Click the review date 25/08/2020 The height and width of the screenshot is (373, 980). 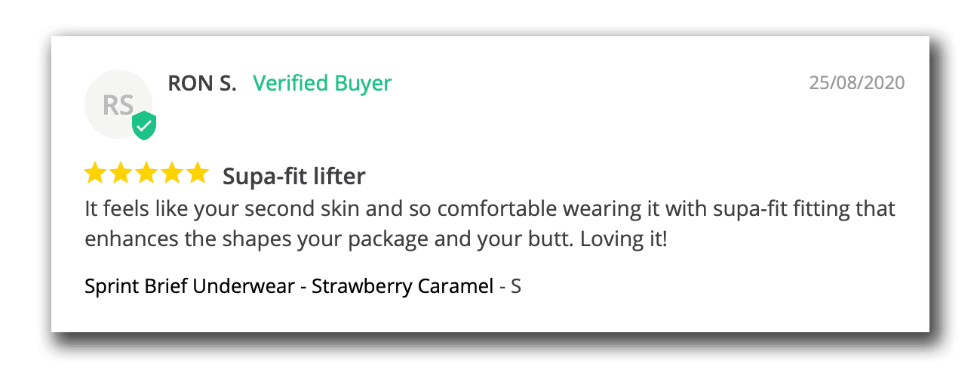tap(857, 82)
